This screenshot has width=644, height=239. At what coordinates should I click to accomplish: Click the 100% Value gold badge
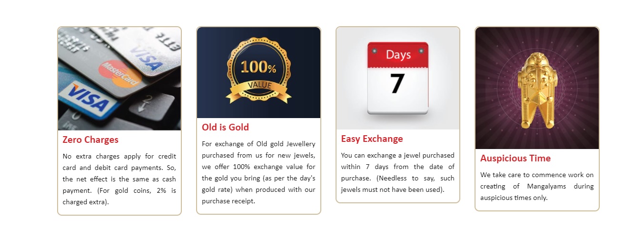(258, 72)
